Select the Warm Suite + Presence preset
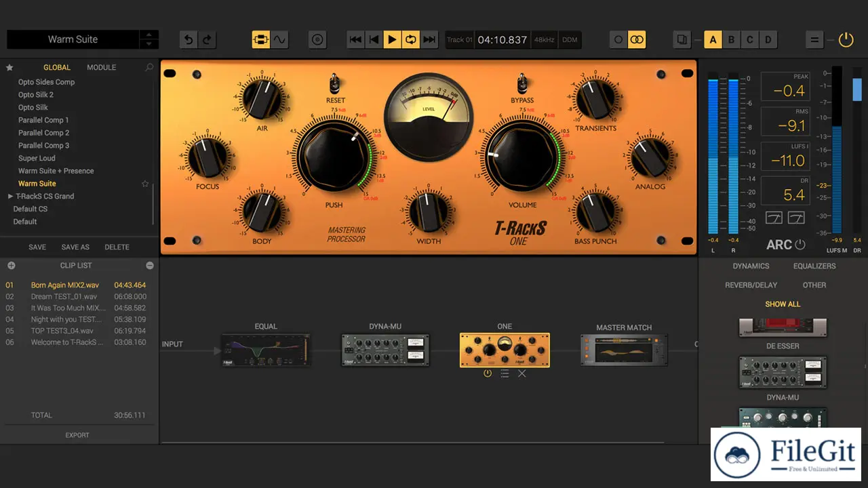 tap(56, 171)
